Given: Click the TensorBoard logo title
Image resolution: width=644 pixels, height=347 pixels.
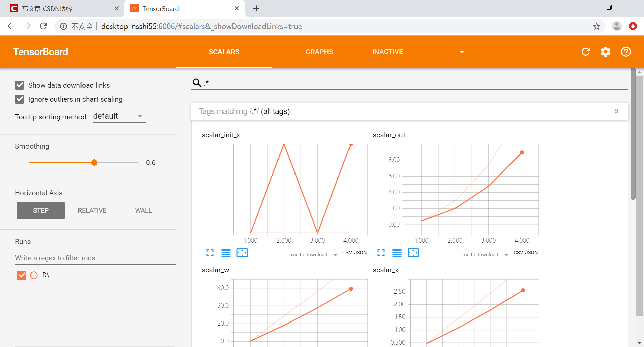Looking at the screenshot, I should click(x=41, y=52).
